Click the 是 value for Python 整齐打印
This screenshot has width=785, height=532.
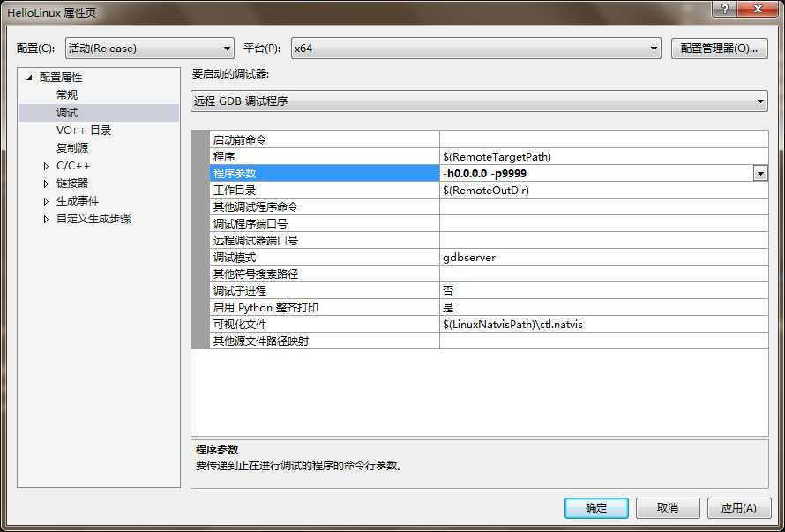(603, 308)
